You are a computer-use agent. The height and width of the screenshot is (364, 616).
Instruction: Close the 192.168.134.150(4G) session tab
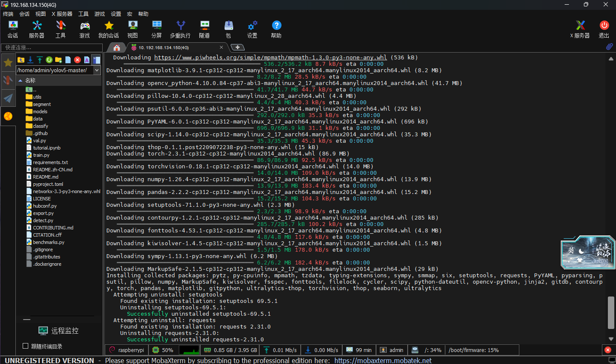click(x=221, y=47)
